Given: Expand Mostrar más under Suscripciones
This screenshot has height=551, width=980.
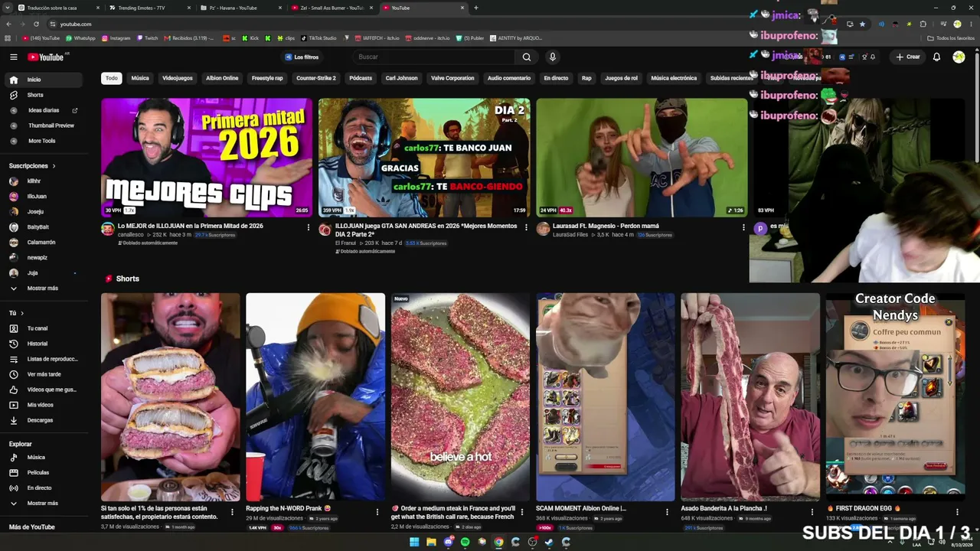Looking at the screenshot, I should pos(41,289).
